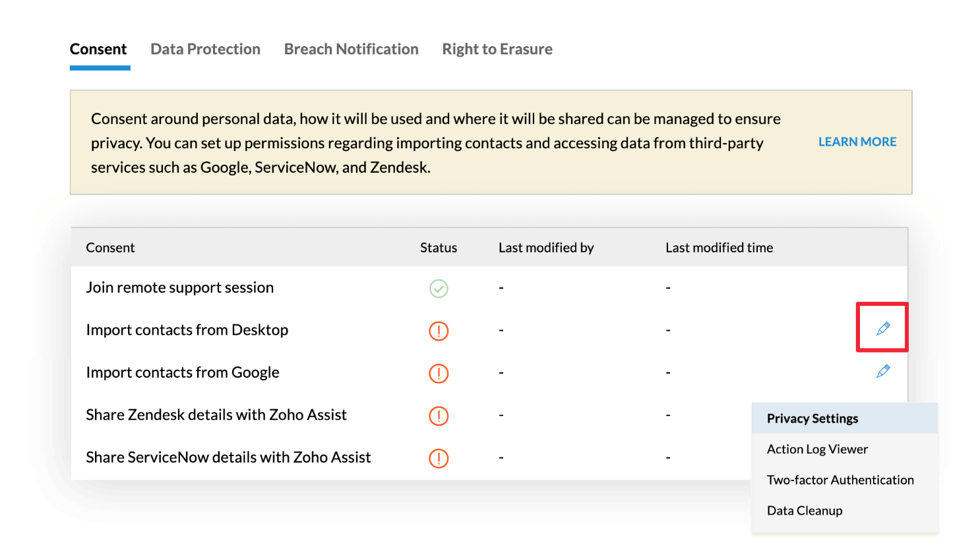This screenshot has width=980, height=555.
Task: Select the Join remote support session row
Action: 180,287
